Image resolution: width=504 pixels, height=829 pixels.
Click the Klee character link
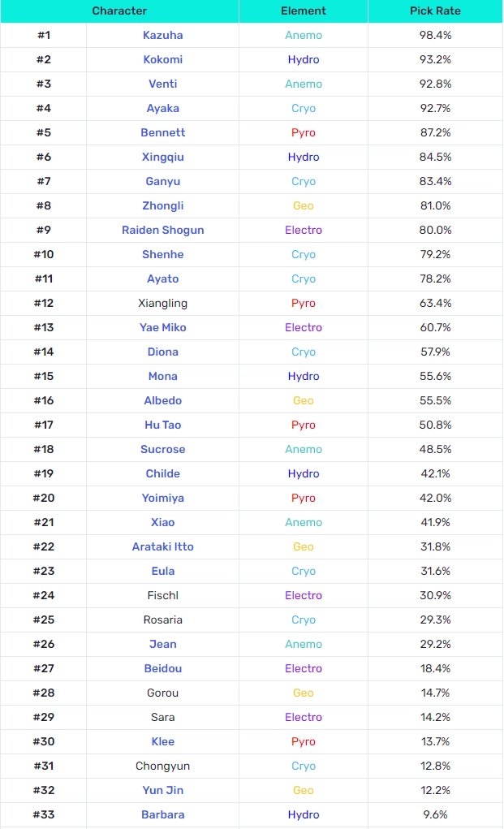pyautogui.click(x=162, y=741)
